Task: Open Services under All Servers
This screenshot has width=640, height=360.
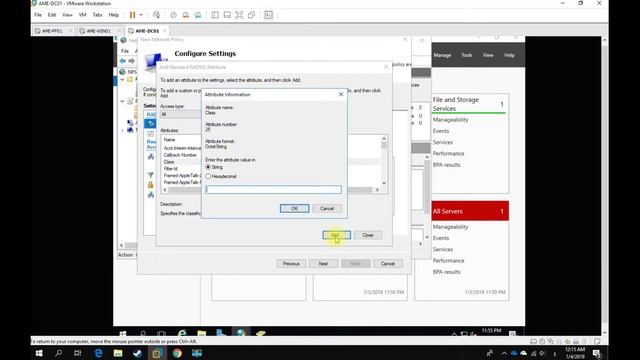Action: point(443,249)
